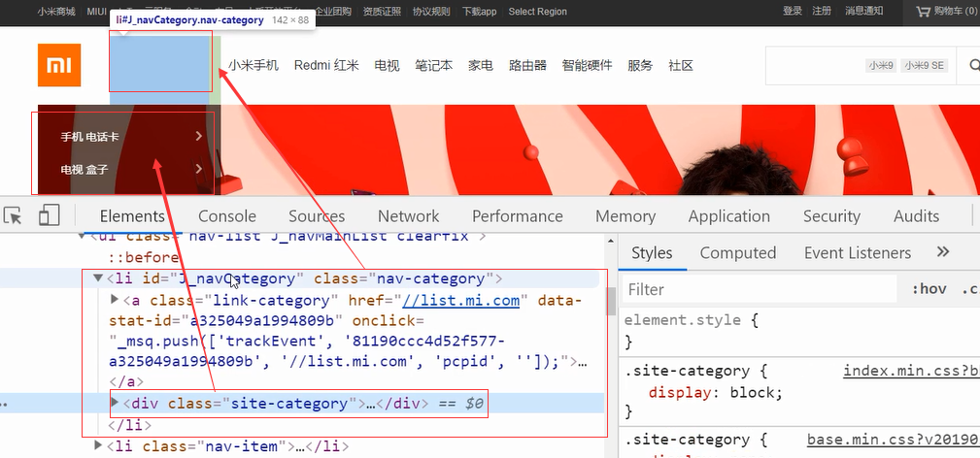Switch to the Console tab

[x=227, y=216]
